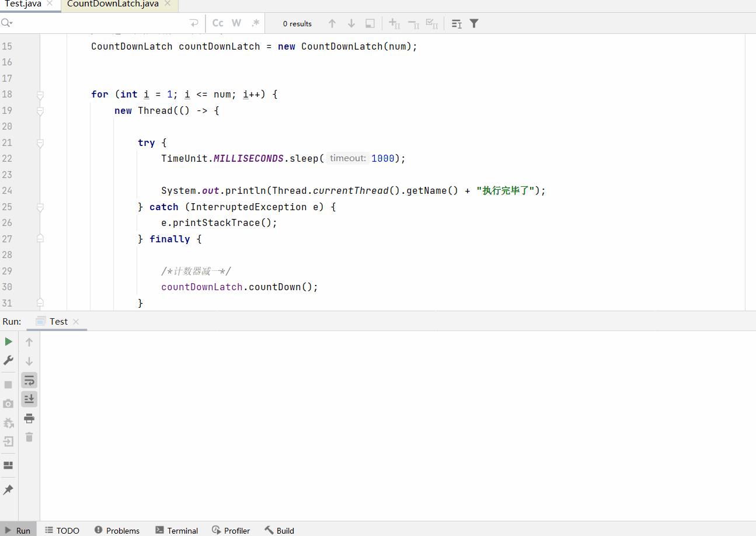This screenshot has height=536, width=756.
Task: Click 'new CountDownLatch(num);' on line 15
Action: click(347, 46)
